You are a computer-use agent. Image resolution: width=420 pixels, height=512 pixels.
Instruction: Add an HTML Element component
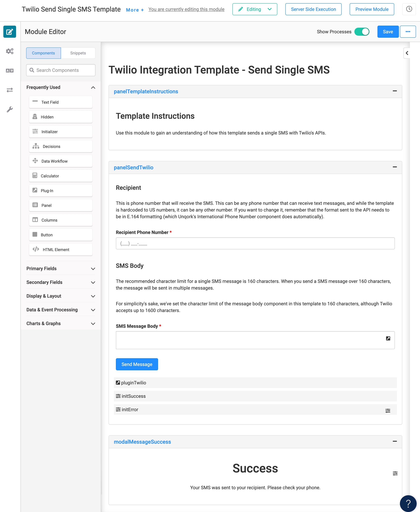pos(61,250)
